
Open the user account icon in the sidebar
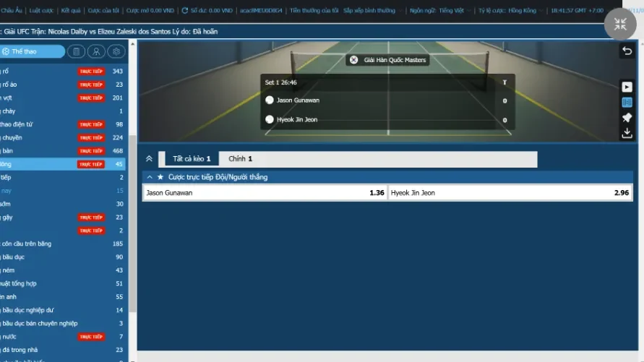(95, 51)
